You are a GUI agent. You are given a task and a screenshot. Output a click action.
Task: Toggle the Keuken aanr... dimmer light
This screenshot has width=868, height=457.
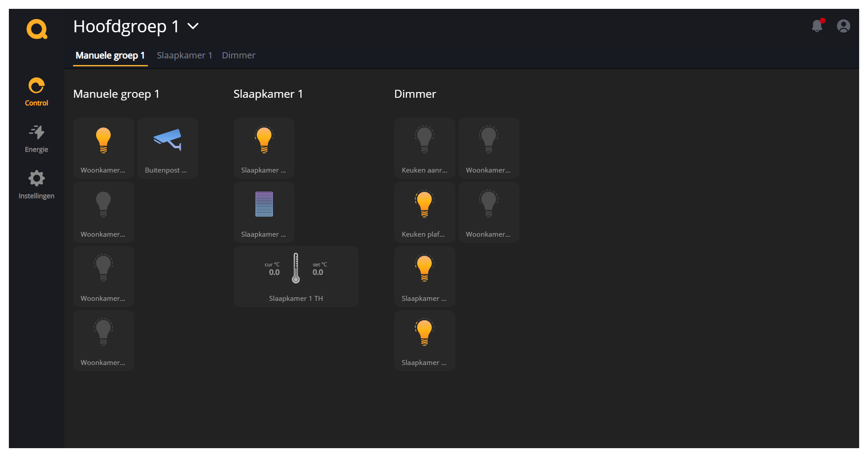tap(424, 148)
